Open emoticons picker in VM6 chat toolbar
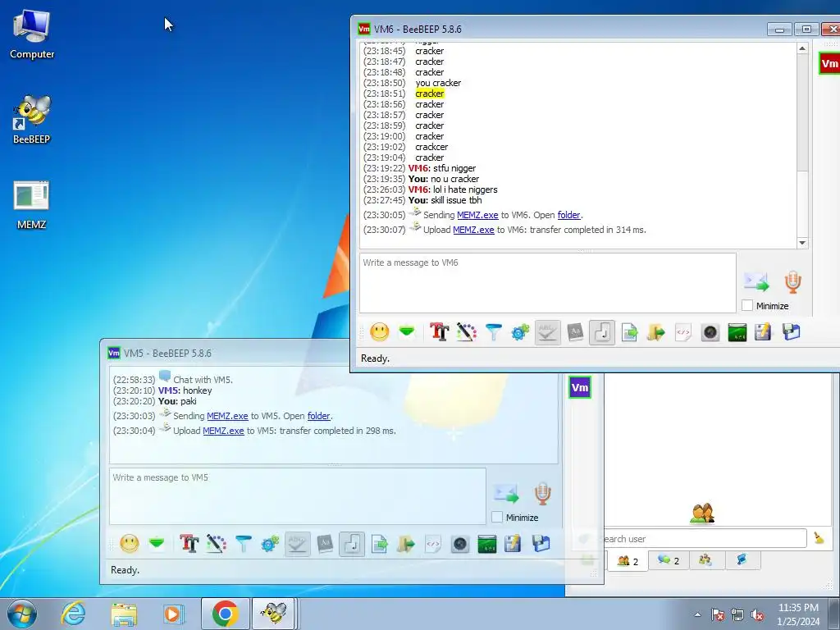The image size is (840, 630). pyautogui.click(x=379, y=333)
